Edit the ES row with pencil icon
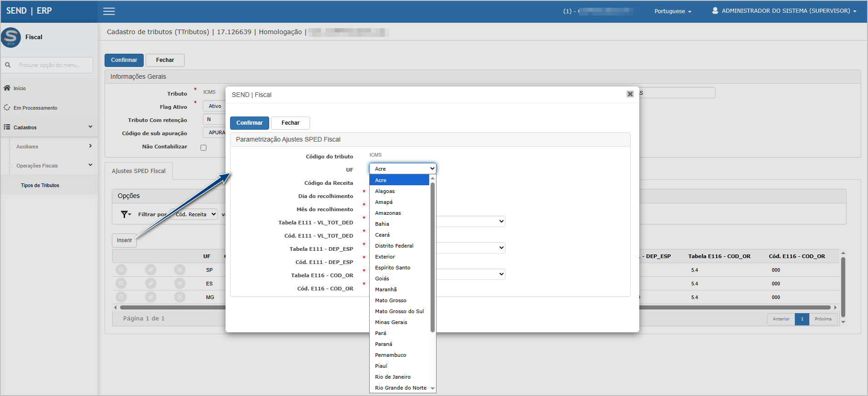This screenshot has height=396, width=868. pyautogui.click(x=151, y=284)
